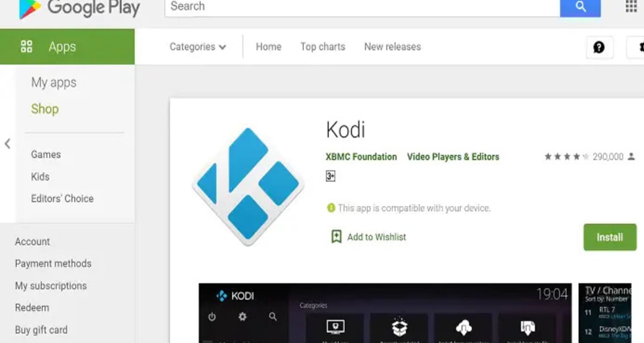
Task: Open the Google apps grid icon
Action: [631, 6]
